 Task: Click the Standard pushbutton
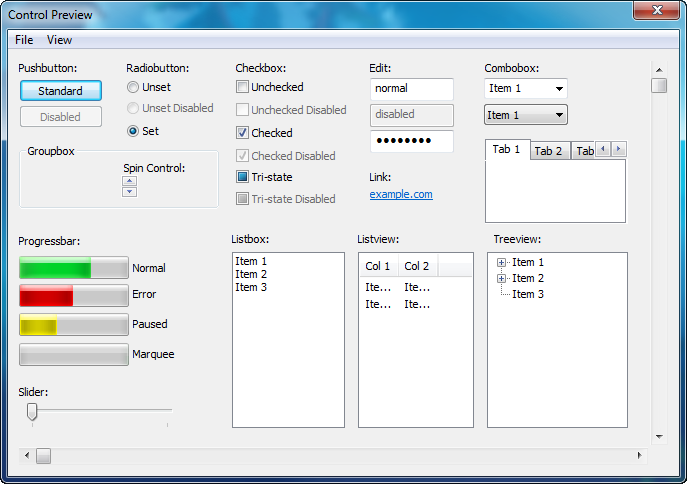(61, 91)
